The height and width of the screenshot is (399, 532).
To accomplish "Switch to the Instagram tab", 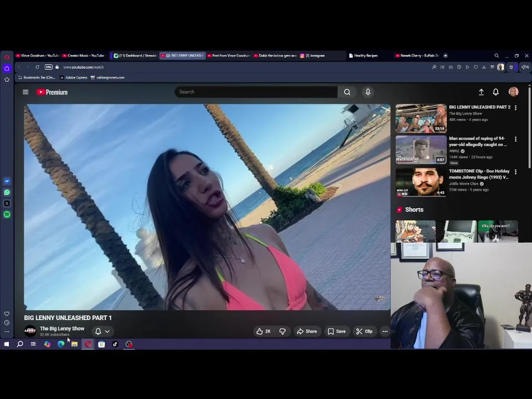I will (321, 55).
